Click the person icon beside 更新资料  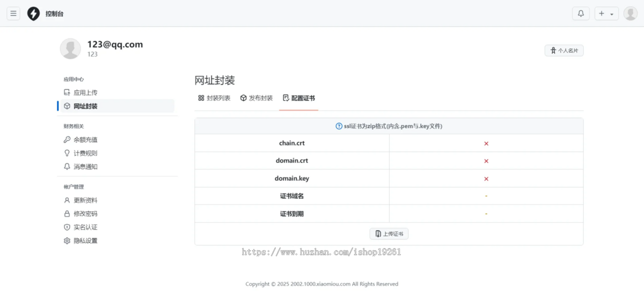(67, 200)
